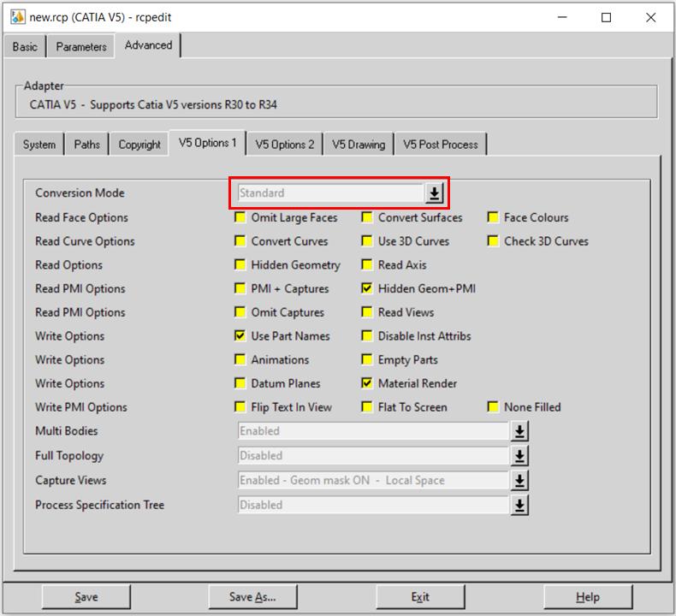Close the rcpedit window
The width and height of the screenshot is (676, 616).
(651, 17)
